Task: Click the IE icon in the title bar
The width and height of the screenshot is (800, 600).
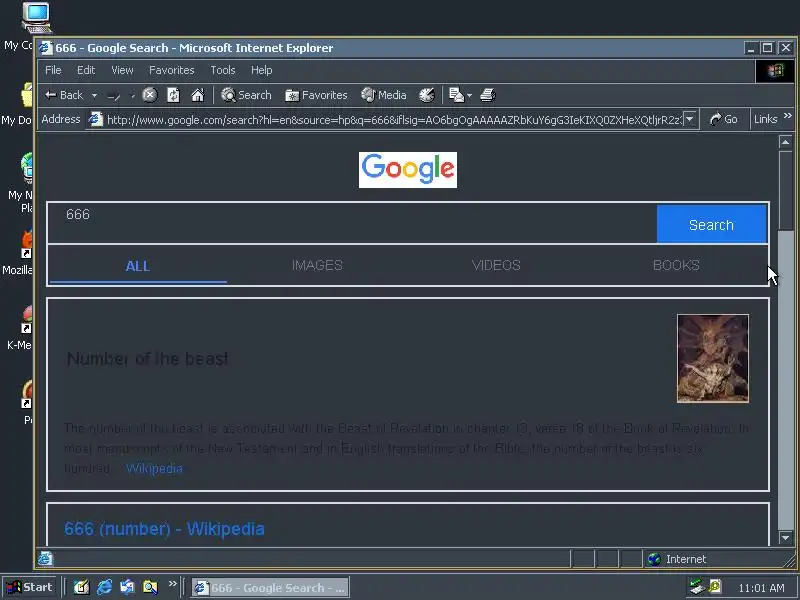Action: [46, 48]
